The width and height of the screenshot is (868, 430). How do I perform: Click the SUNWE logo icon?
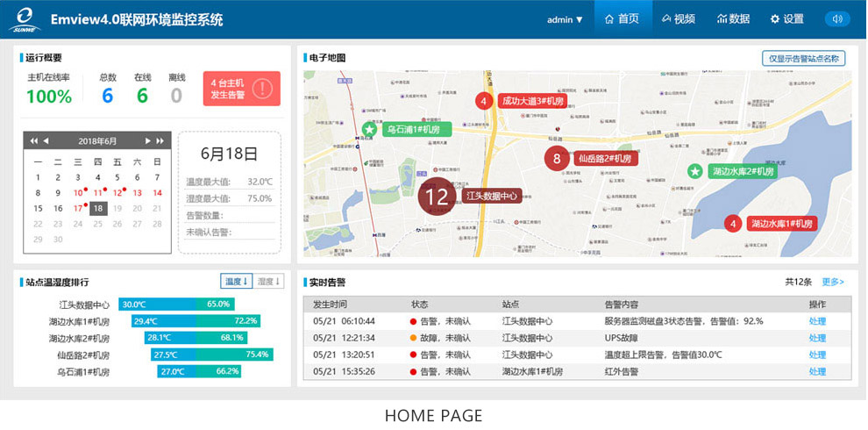(x=25, y=18)
